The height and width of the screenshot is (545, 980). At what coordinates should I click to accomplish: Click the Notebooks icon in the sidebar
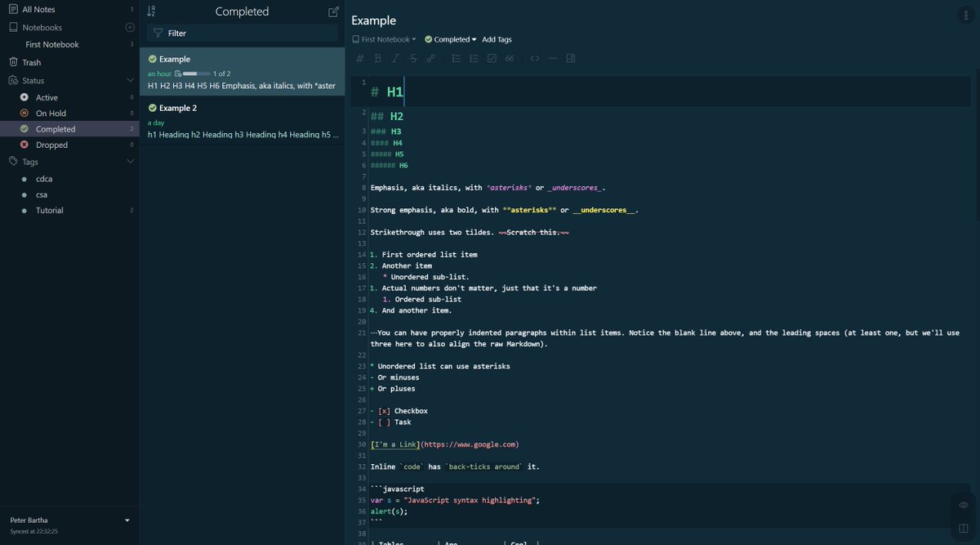(13, 27)
